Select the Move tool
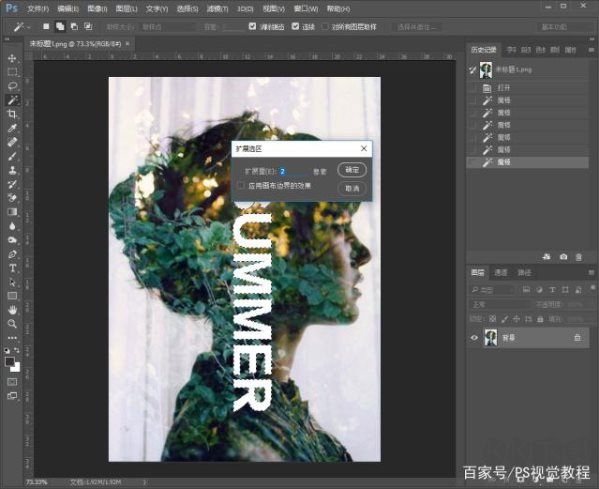This screenshot has height=489, width=599. pos(12,58)
